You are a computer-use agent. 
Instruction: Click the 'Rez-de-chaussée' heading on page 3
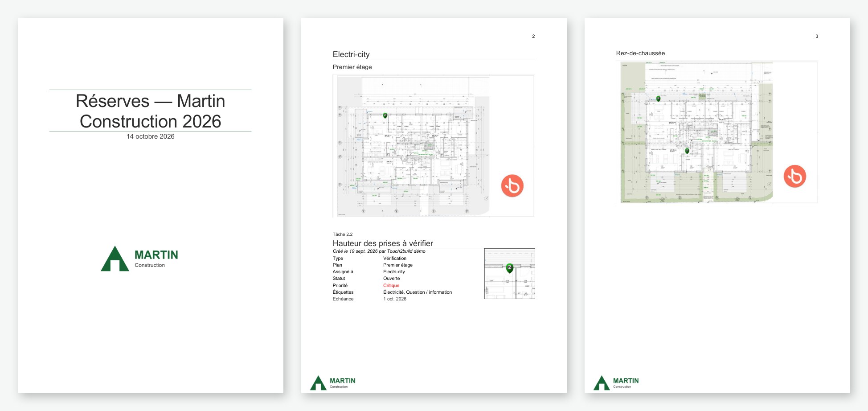(x=640, y=53)
